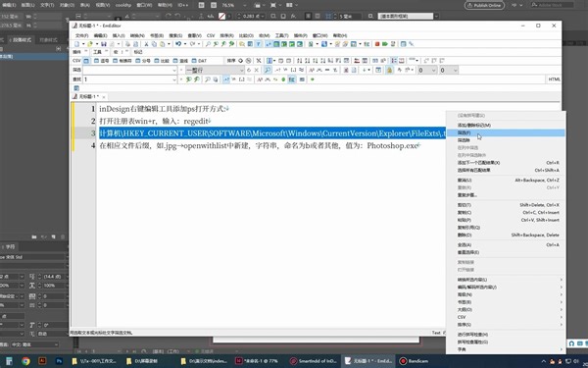This screenshot has height=368, width=588.
Task: Click the Save disk icon in EmEditor toolbar
Action: click(104, 44)
